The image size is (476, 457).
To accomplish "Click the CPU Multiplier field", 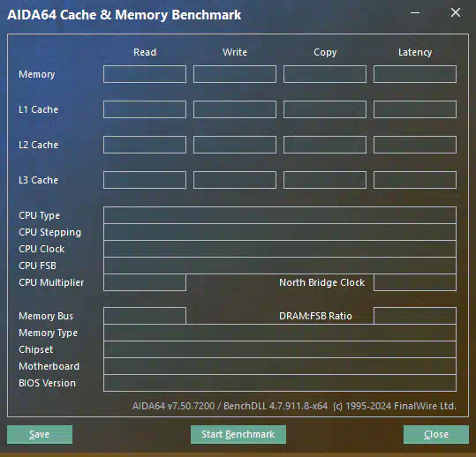I will coord(145,282).
